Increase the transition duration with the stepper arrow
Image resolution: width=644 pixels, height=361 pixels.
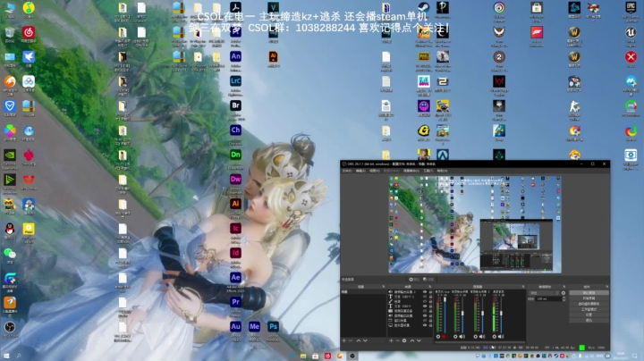pos(563,298)
